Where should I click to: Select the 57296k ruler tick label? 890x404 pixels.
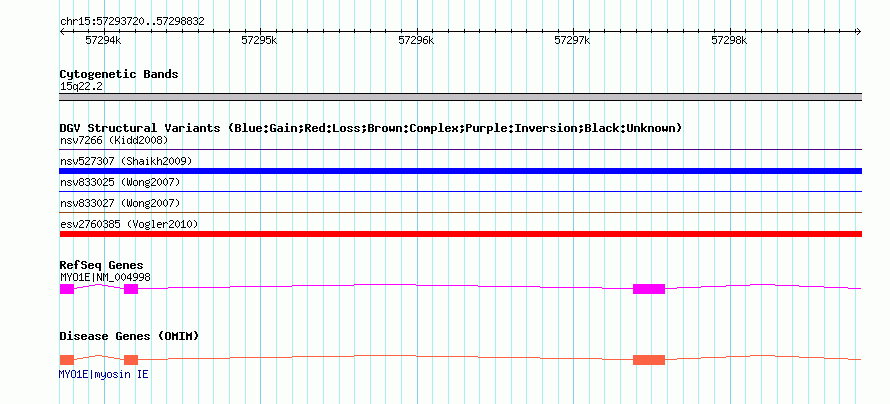(416, 40)
